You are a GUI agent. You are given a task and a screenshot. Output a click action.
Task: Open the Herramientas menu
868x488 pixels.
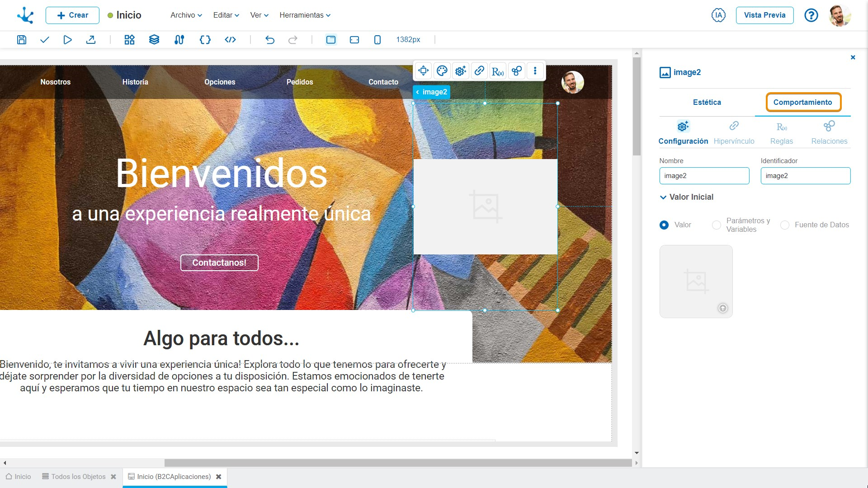tap(305, 15)
